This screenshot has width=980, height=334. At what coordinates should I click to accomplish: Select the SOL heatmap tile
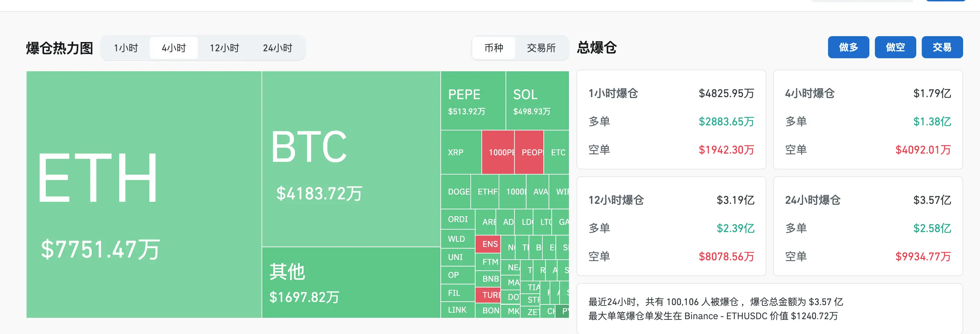pos(537,101)
